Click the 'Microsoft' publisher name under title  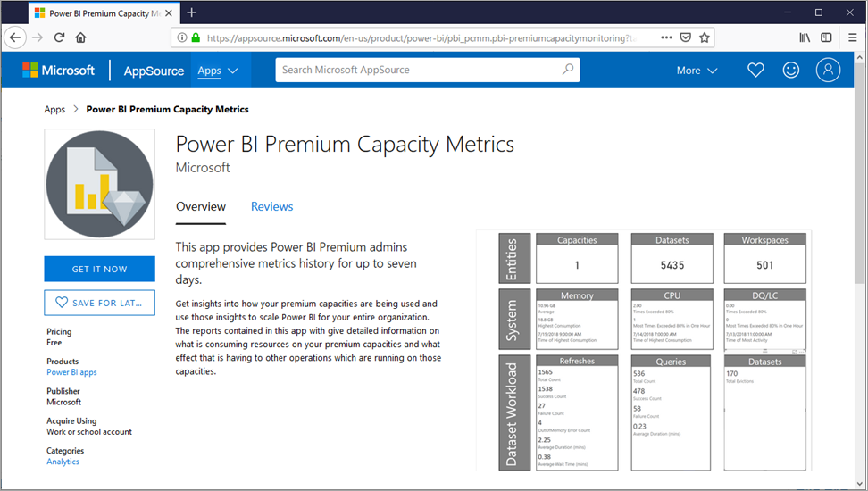tap(203, 168)
